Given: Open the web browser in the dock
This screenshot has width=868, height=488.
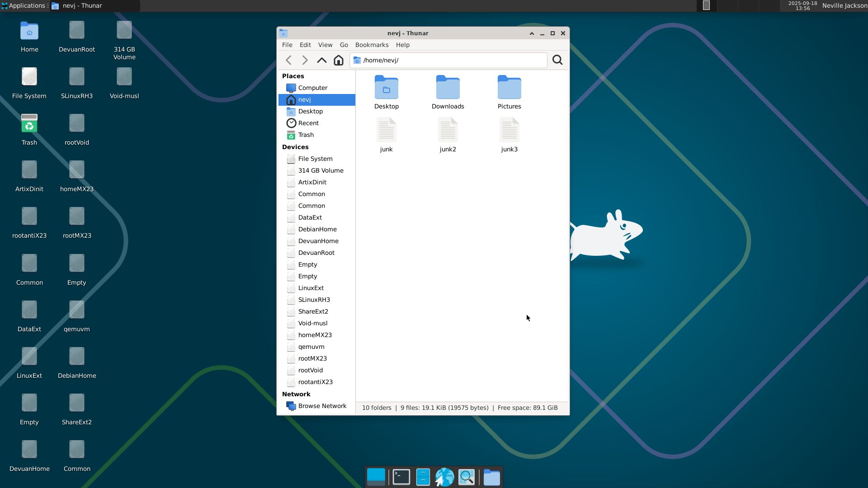Looking at the screenshot, I should coord(444,477).
